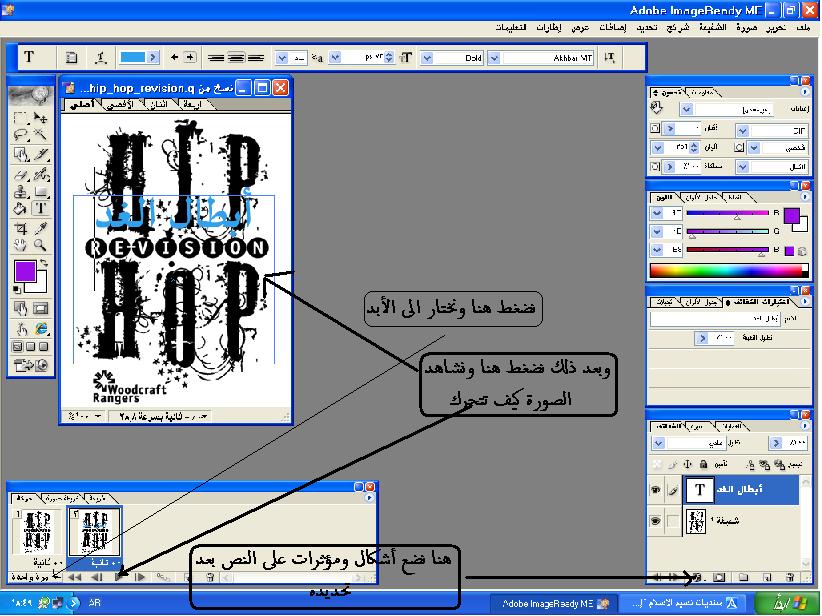Open the صورة menu

[x=747, y=28]
